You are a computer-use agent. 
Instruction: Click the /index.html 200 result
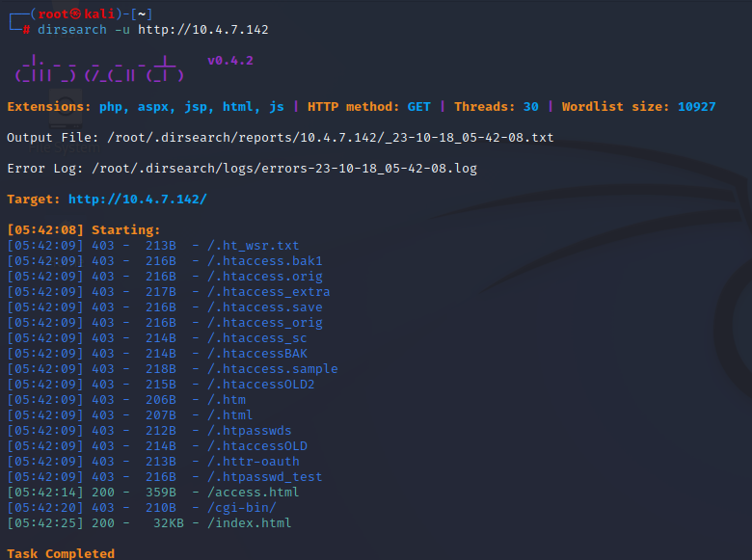pos(249,522)
